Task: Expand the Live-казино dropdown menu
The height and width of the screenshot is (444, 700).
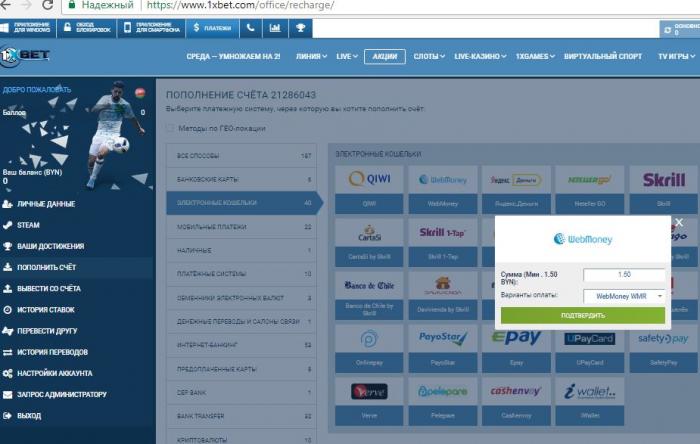Action: (480, 56)
